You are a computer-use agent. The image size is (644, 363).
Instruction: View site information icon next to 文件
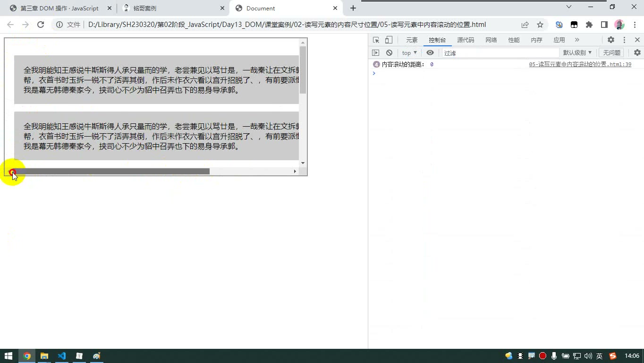(59, 25)
